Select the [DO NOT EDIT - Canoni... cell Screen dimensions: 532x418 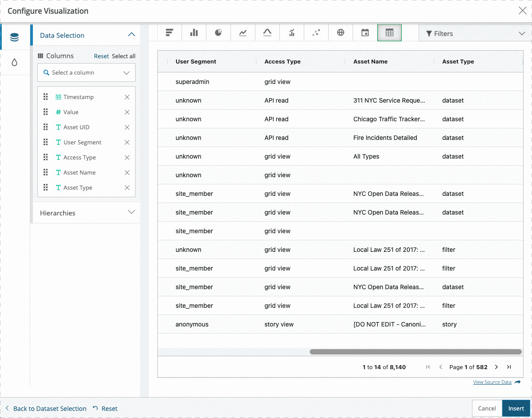pyautogui.click(x=389, y=324)
